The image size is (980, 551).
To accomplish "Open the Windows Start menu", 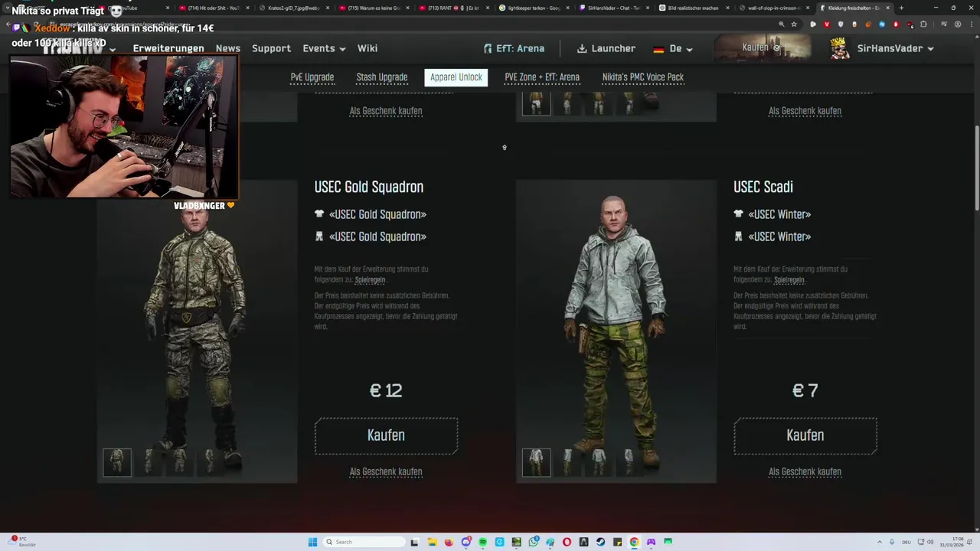I will coord(312,542).
